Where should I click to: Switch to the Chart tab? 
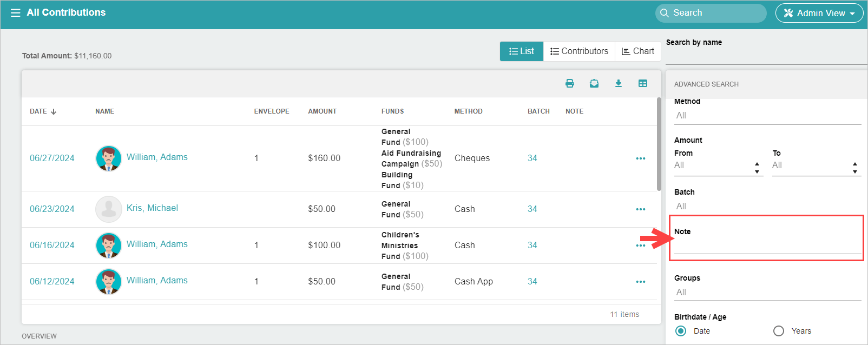[x=637, y=51]
